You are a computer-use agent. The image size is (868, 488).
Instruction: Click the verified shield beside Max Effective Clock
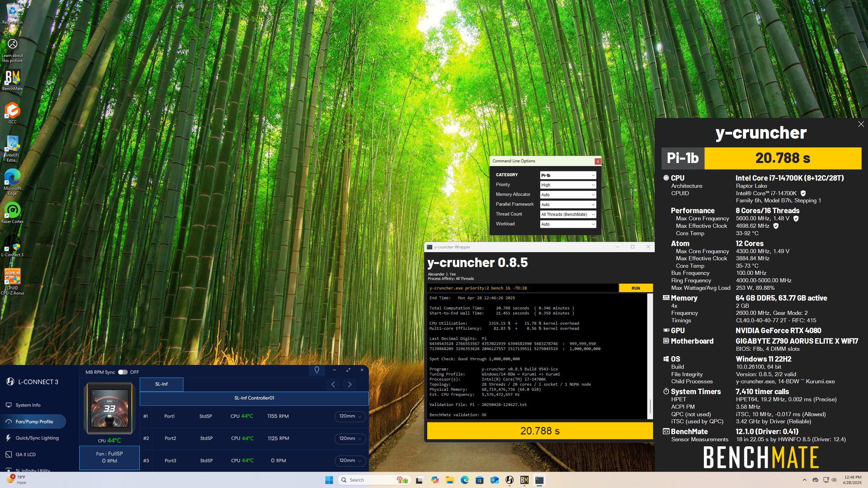pos(776,226)
